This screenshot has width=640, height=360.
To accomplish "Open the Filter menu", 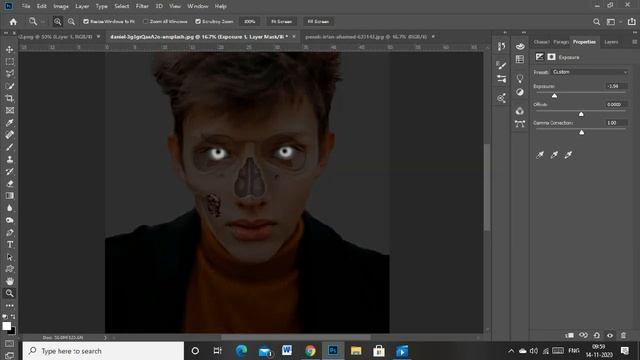I will [x=142, y=6].
